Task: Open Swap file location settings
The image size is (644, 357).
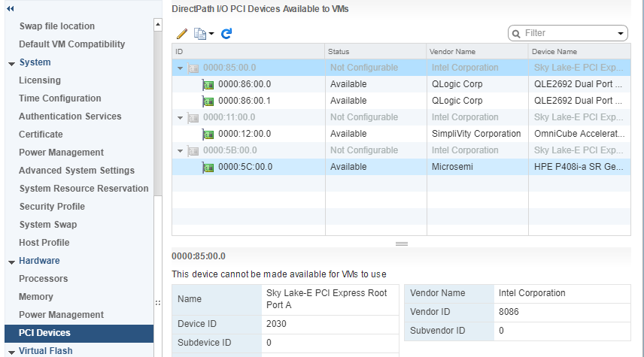Action: [57, 26]
